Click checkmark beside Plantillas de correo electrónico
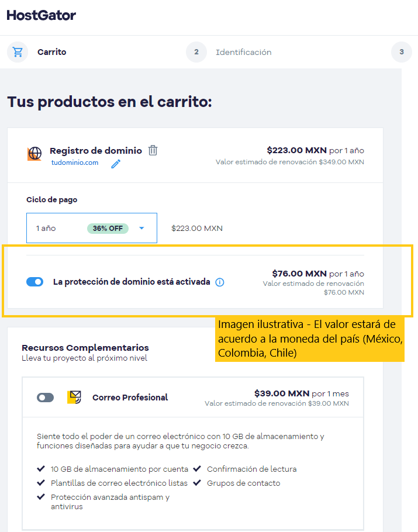Screen dimensions: 418x532 (41, 482)
